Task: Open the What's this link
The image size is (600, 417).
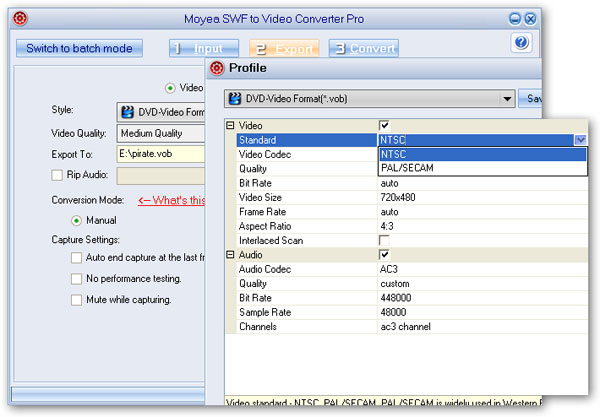Action: [171, 200]
